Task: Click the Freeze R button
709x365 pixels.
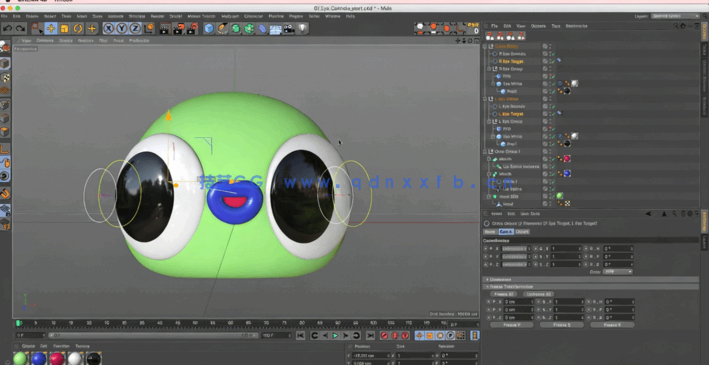Action: tap(612, 325)
